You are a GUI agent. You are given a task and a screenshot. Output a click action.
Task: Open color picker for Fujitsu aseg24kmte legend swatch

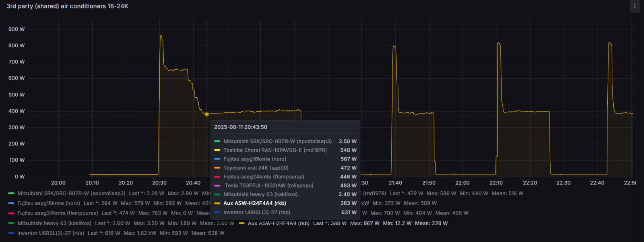(11, 213)
